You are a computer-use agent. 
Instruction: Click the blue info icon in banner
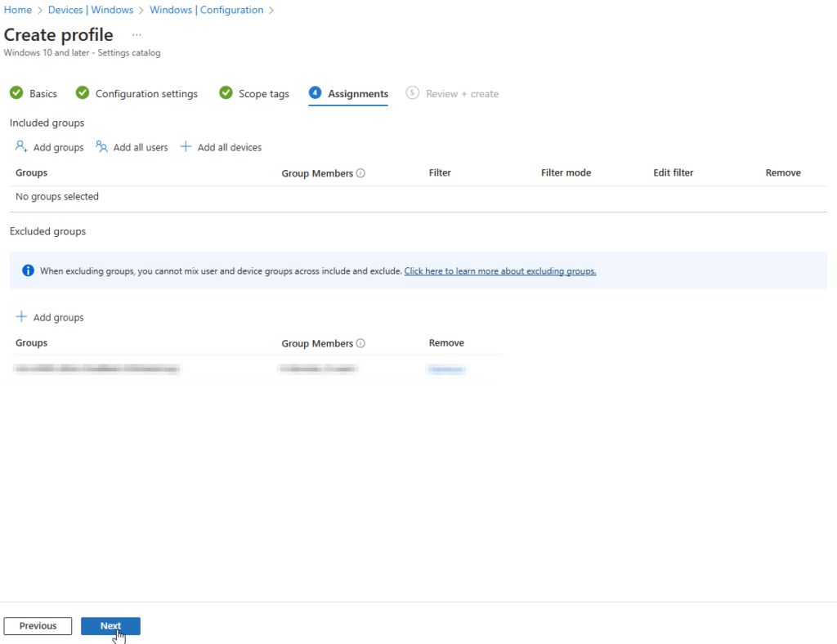point(28,271)
